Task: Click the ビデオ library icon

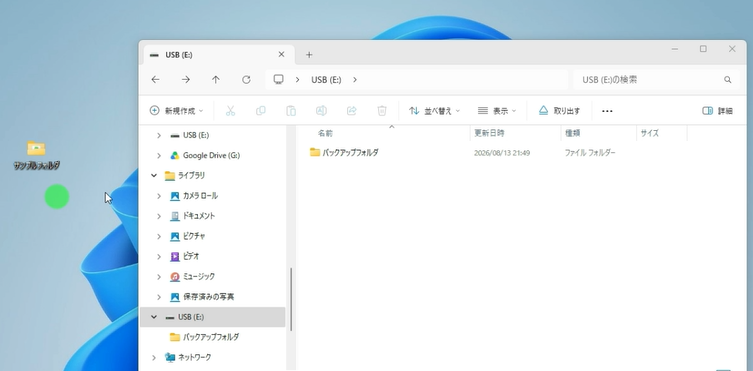Action: coord(175,257)
